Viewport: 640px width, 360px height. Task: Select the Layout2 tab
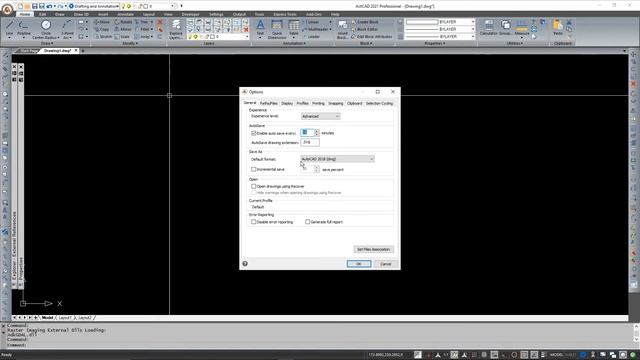(85, 318)
